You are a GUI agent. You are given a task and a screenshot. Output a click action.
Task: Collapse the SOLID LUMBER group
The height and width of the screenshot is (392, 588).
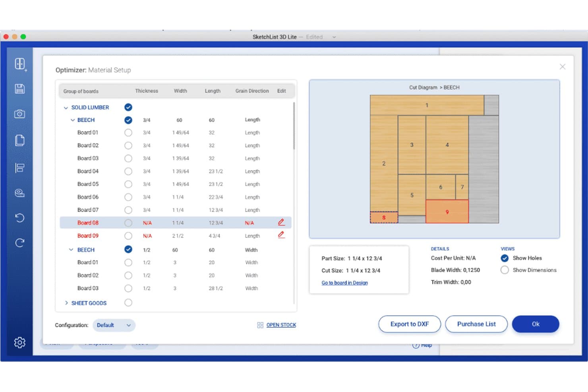[66, 108]
